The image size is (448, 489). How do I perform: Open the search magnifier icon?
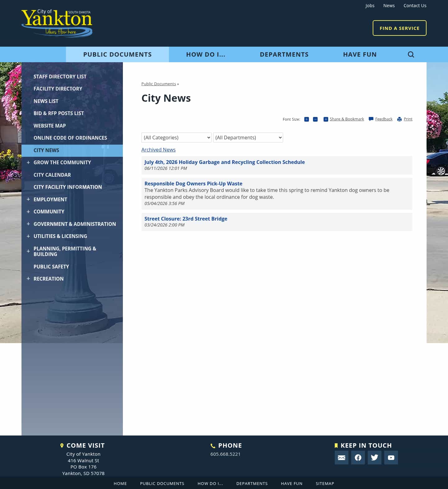pos(411,54)
